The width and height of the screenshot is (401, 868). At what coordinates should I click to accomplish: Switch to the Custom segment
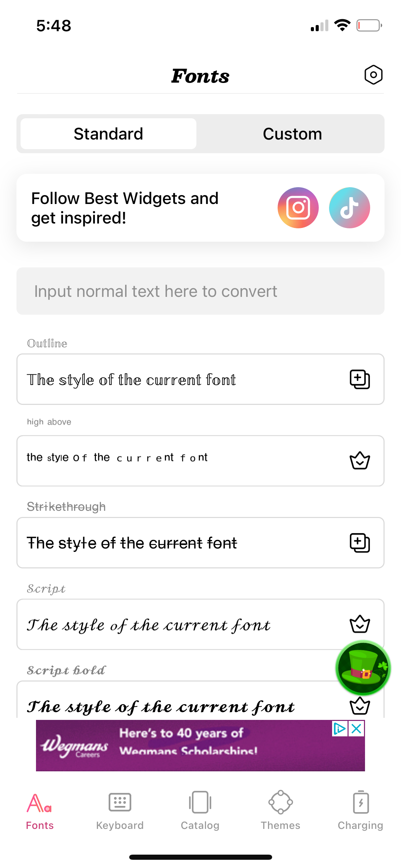(292, 134)
